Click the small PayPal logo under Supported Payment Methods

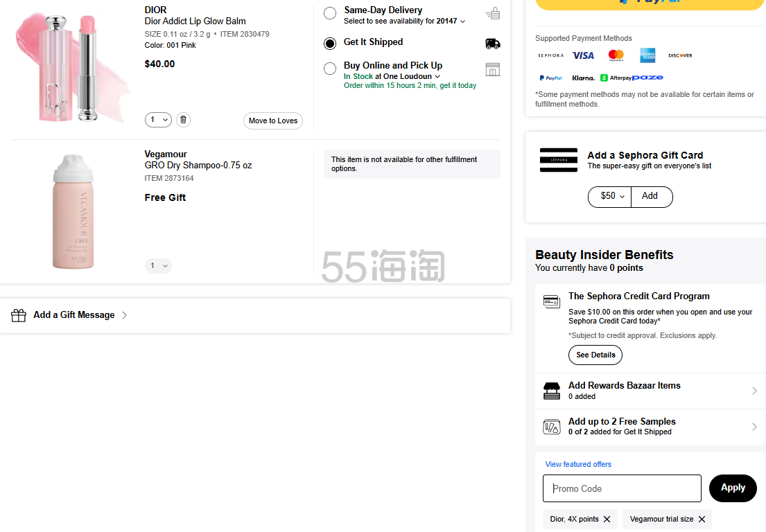[x=550, y=78]
